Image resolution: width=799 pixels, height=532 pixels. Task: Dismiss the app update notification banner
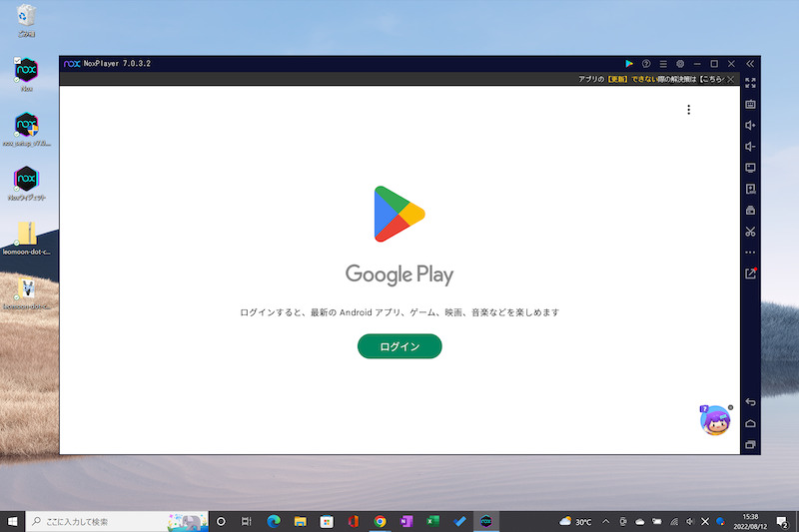pos(730,79)
